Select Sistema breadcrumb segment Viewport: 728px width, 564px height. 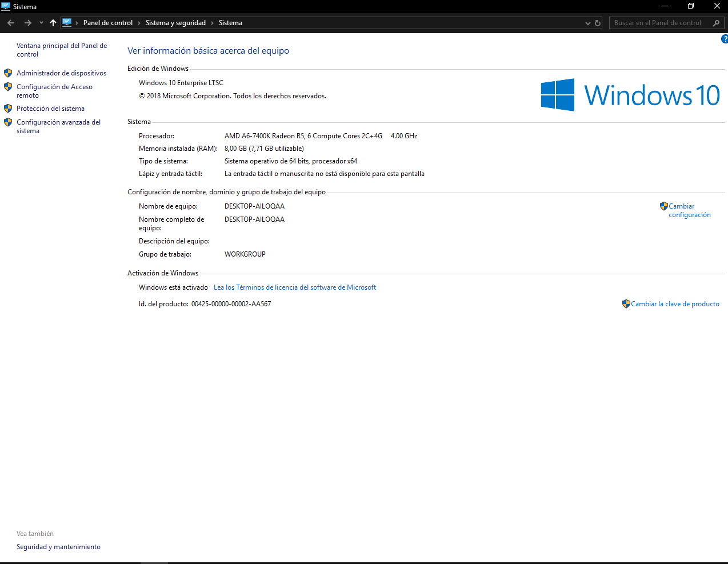[x=230, y=23]
